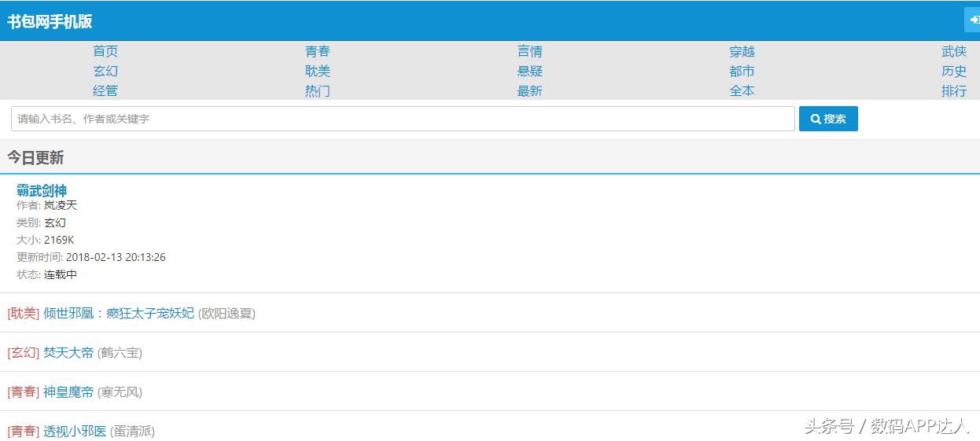Select the 热门 navigation link
The height and width of the screenshot is (441, 980).
point(318,90)
